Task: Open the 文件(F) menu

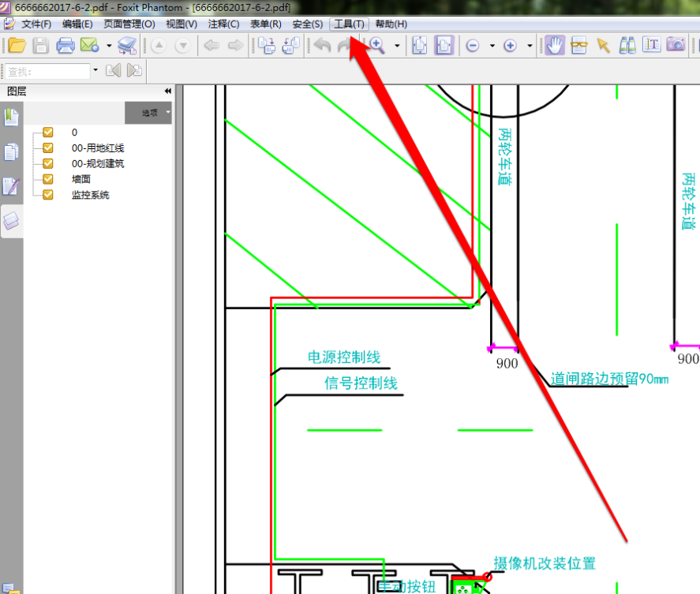Action: coord(36,24)
